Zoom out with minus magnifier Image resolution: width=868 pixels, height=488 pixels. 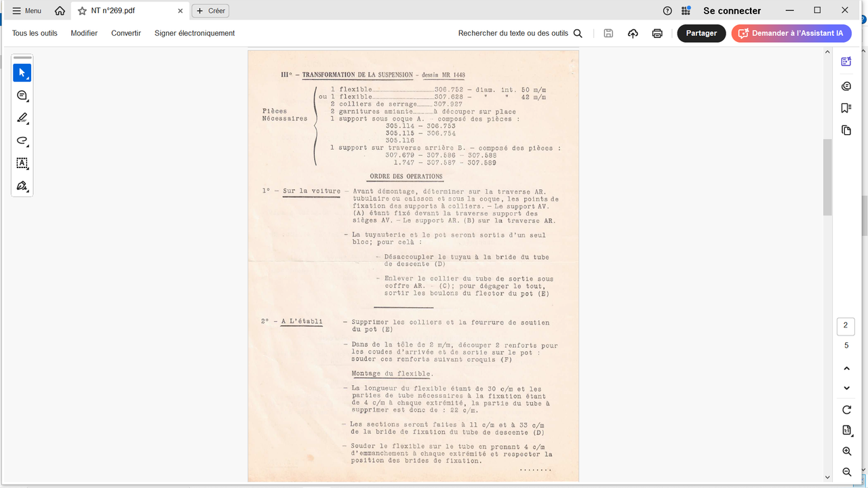point(846,472)
